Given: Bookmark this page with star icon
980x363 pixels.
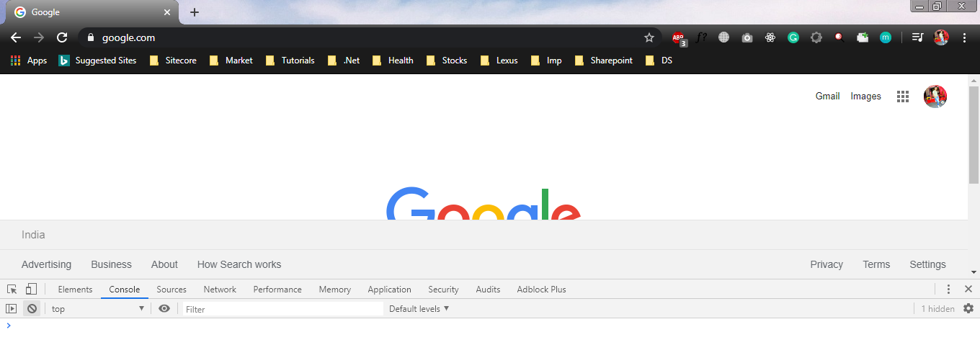Looking at the screenshot, I should point(649,37).
